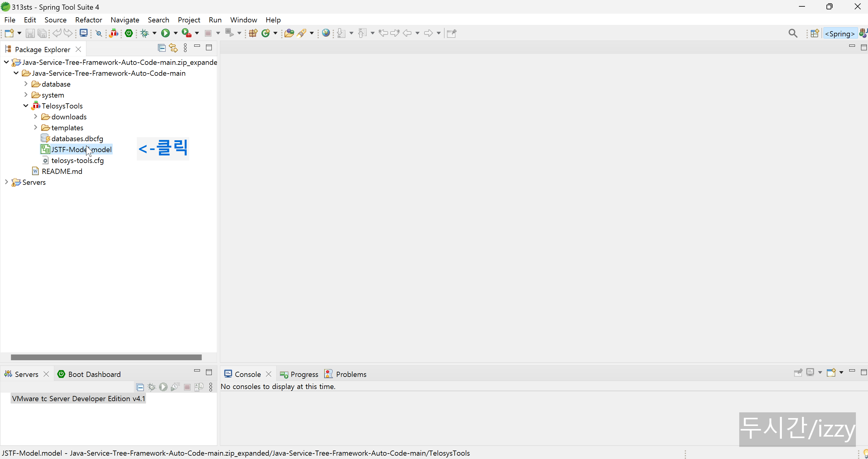Open the Servers view menu dots
868x459 pixels.
tap(211, 387)
